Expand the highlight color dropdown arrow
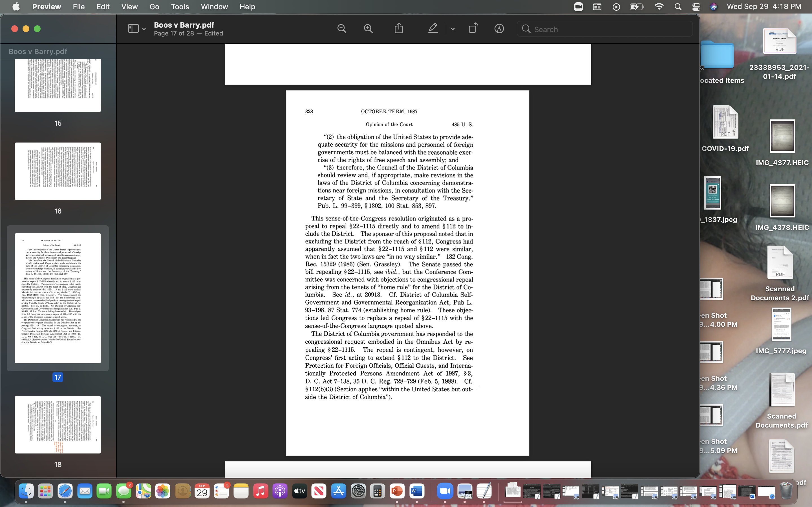Screen dimensions: 812x507 point(453,29)
